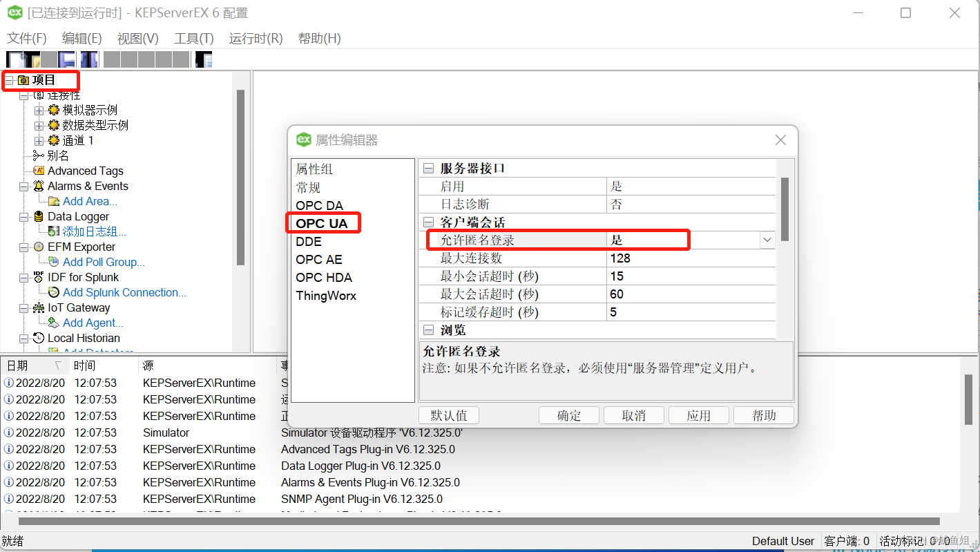Select the OPC DA property group

(319, 205)
